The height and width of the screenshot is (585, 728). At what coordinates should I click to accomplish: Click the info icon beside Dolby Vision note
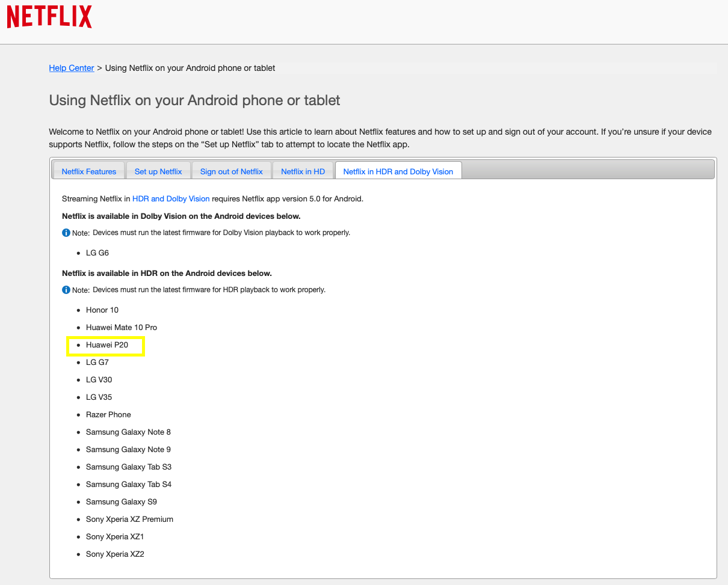(66, 233)
